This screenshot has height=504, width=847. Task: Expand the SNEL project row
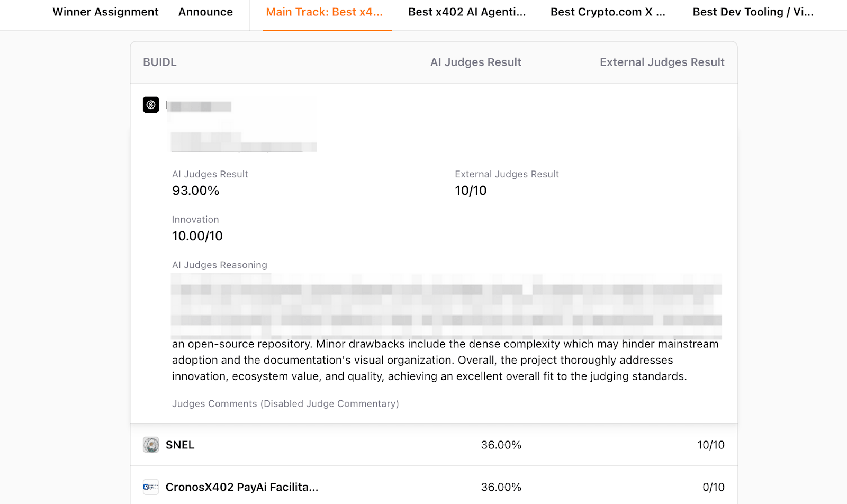180,445
